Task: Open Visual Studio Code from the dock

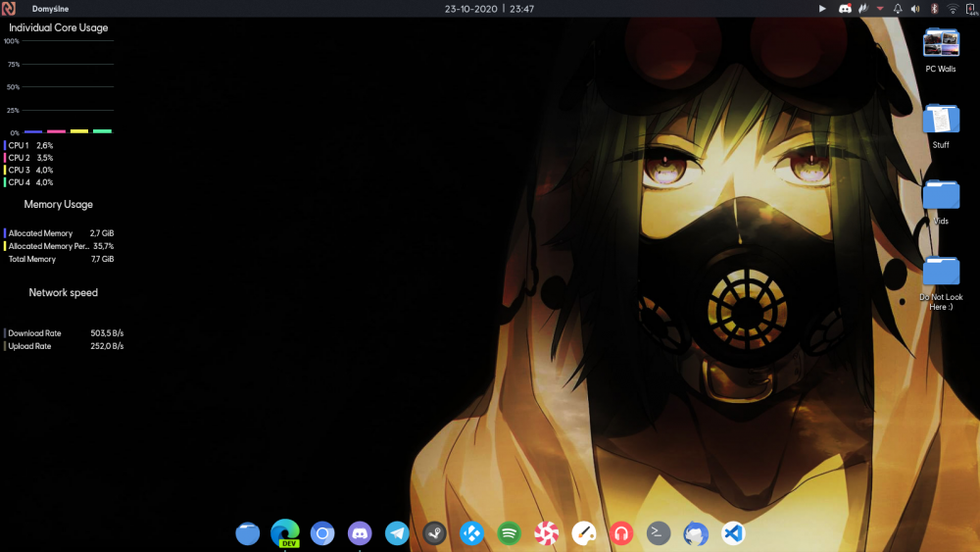Action: (x=733, y=533)
